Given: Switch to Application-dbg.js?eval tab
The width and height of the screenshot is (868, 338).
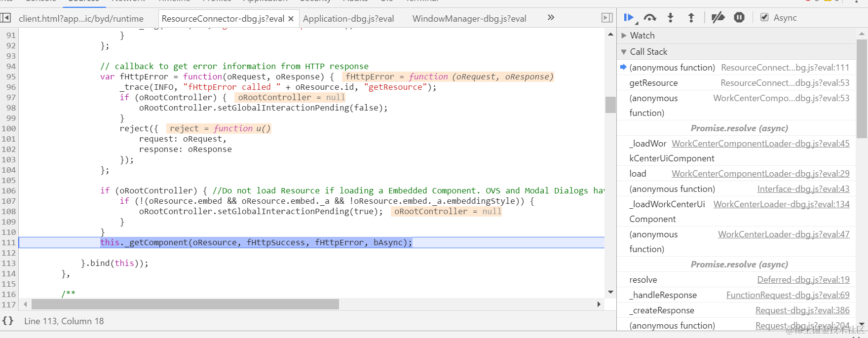Looking at the screenshot, I should (348, 19).
